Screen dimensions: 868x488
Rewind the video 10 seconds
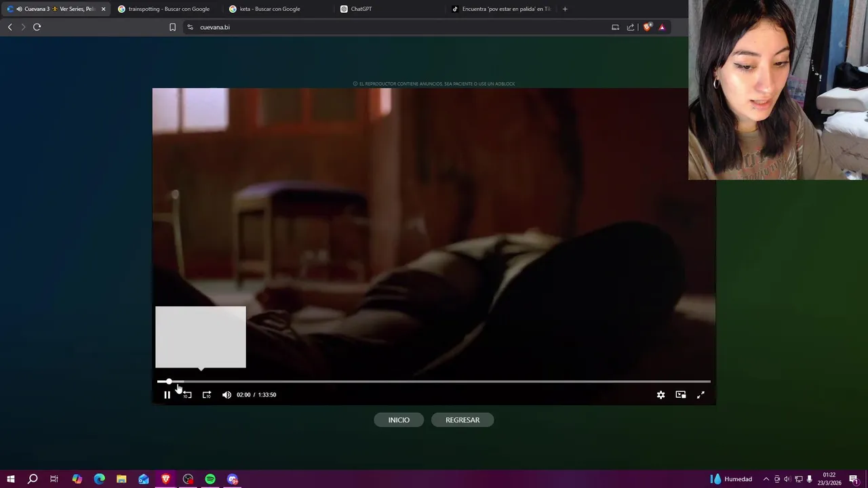pyautogui.click(x=187, y=394)
